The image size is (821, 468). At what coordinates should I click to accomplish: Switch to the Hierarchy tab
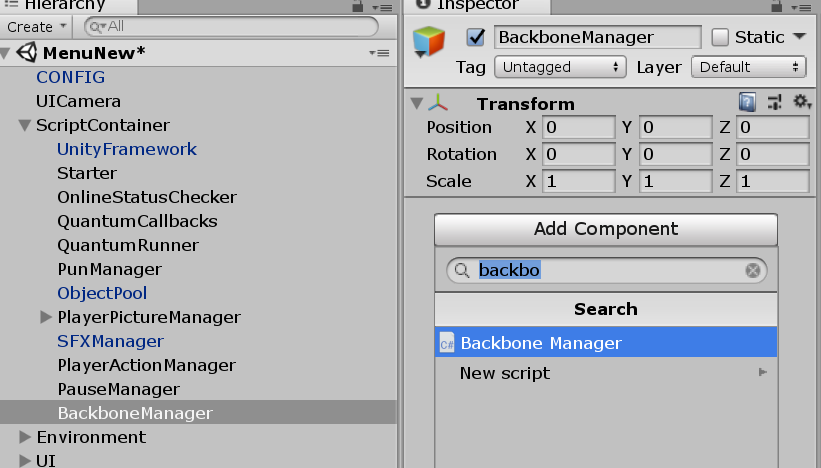click(x=69, y=6)
